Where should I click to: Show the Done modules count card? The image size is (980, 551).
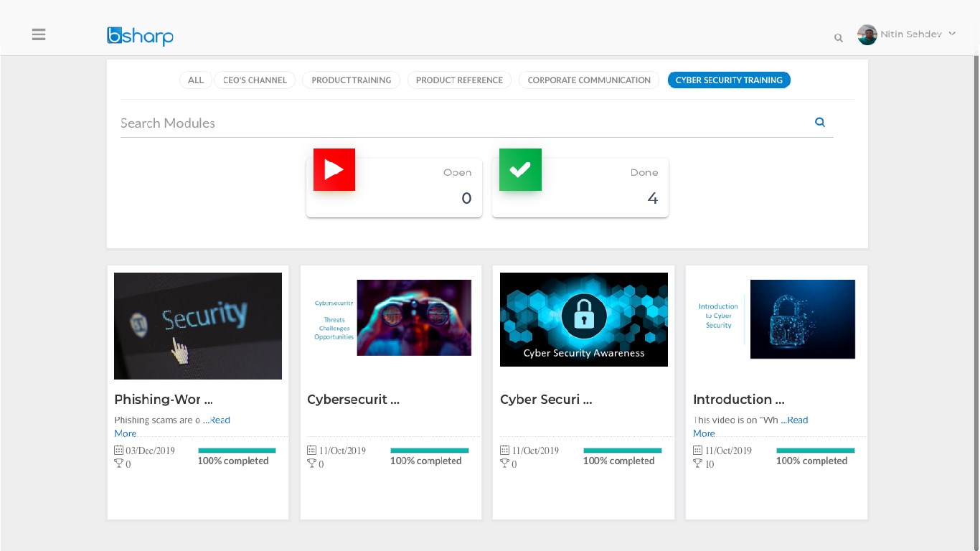pyautogui.click(x=580, y=188)
